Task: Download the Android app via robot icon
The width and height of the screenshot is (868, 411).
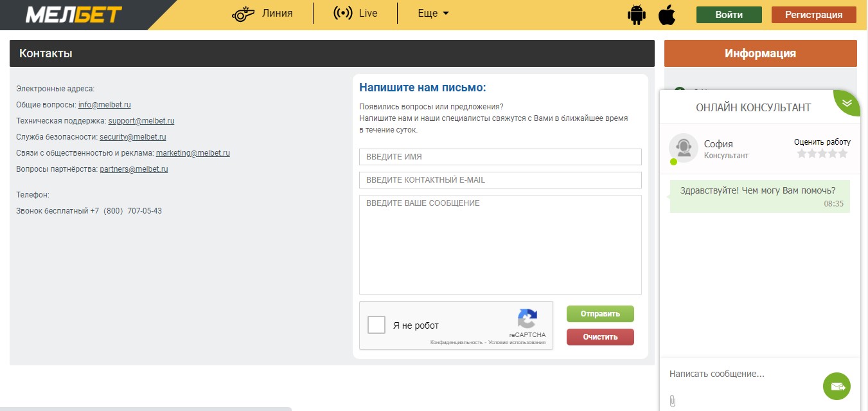Action: [x=636, y=14]
